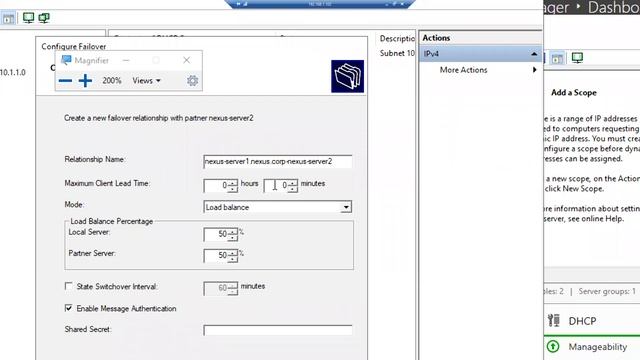Enable the State Switchover Interval checkbox
Viewport: 640px width, 360px height.
click(69, 286)
